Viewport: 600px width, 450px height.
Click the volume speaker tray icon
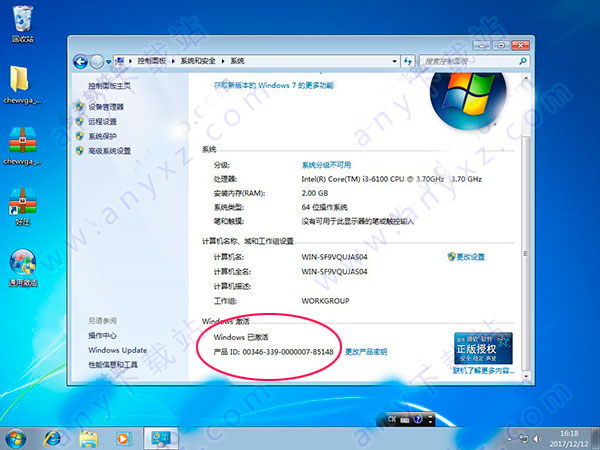[x=538, y=439]
